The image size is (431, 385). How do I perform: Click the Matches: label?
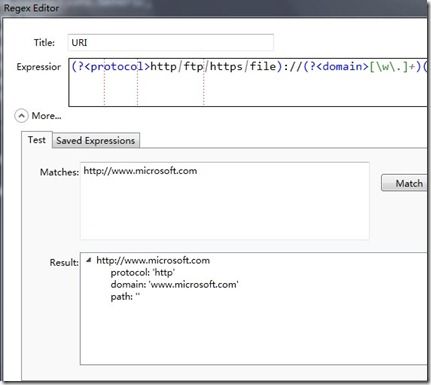59,172
